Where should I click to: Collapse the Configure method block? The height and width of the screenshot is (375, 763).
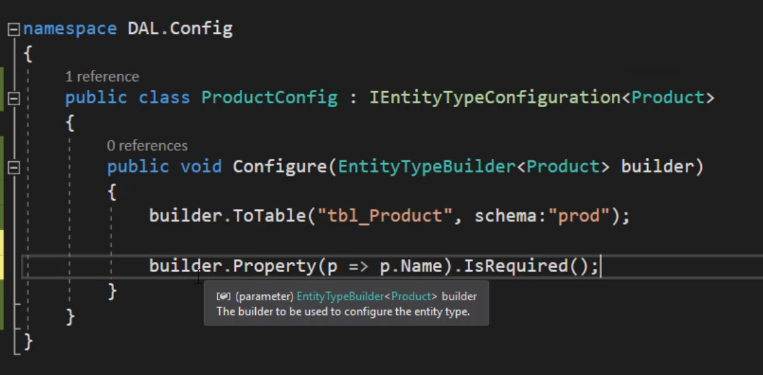click(14, 168)
